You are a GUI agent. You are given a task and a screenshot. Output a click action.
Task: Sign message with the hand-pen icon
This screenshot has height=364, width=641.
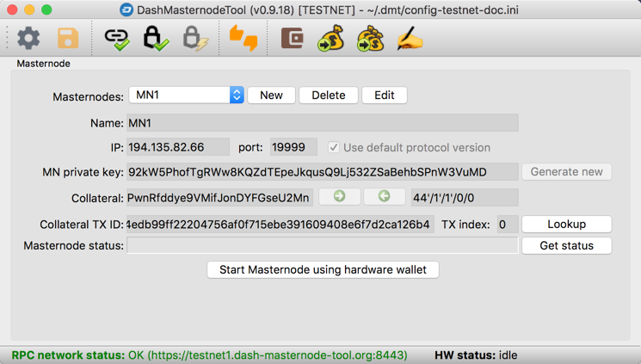coord(410,39)
